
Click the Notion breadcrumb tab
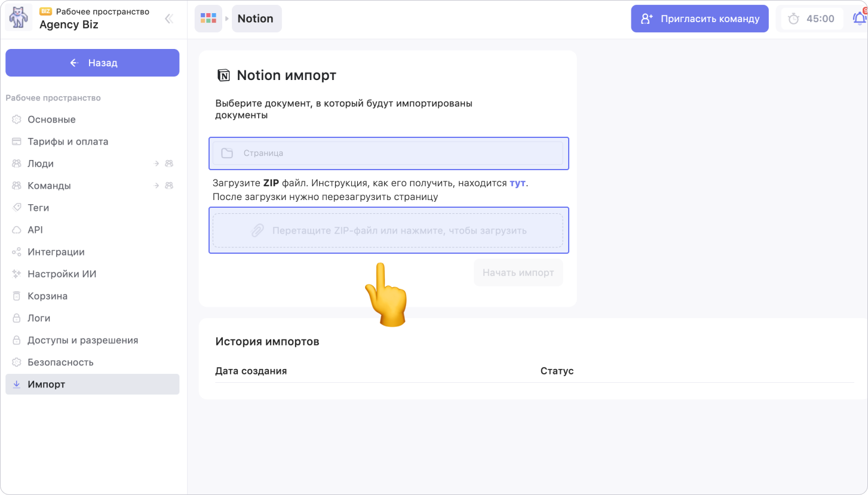[x=256, y=19]
